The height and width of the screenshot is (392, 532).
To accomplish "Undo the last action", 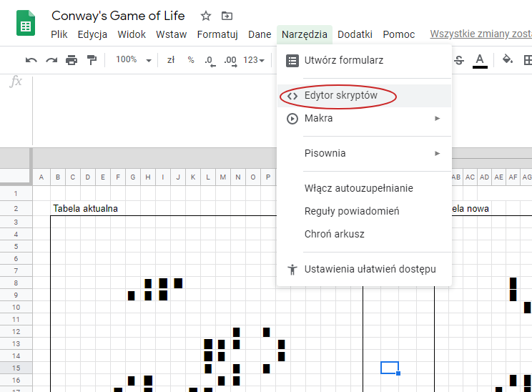I will 31,60.
